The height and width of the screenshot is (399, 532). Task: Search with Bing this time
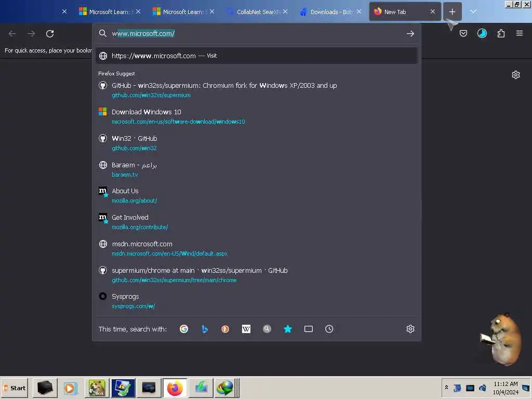pos(205,329)
